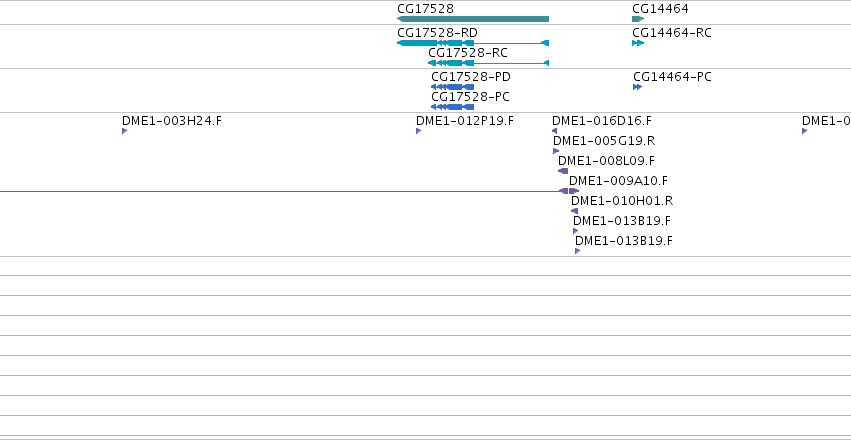851x440 pixels.
Task: Click the DME1-005G19.R clone label
Action: click(604, 141)
